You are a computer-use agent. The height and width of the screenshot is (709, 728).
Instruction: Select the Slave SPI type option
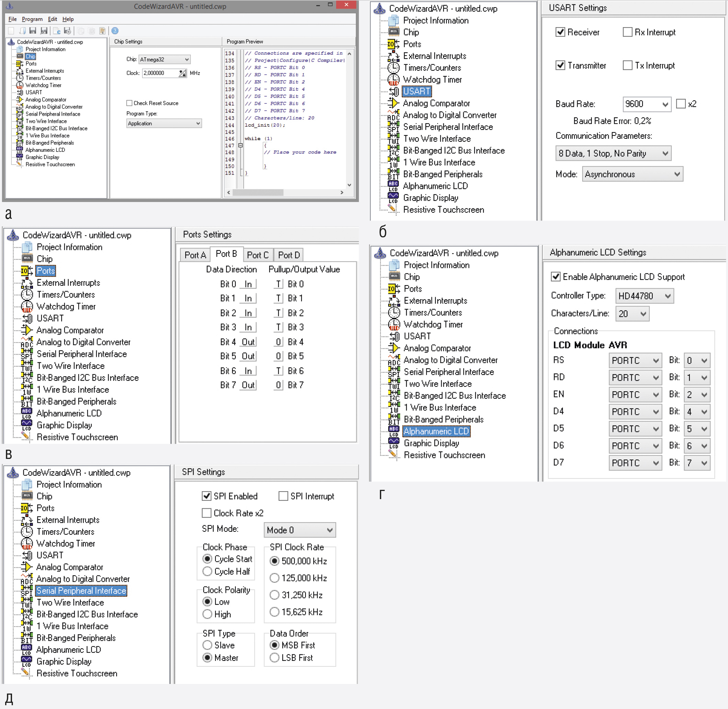click(207, 645)
